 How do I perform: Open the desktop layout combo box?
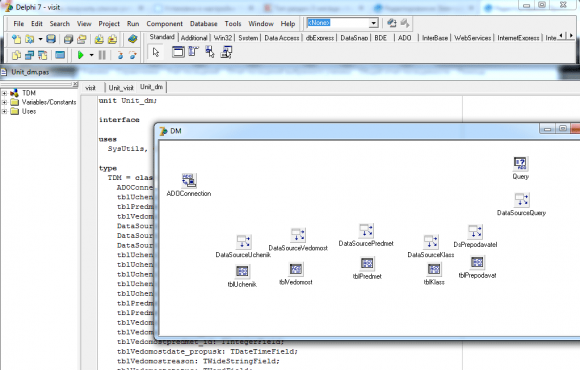point(342,23)
